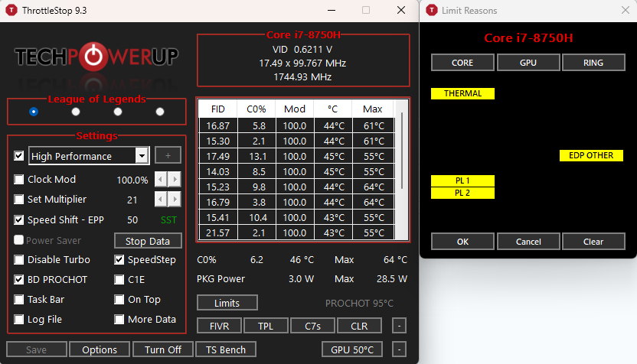
Task: Click the GPU 50°C button
Action: [352, 349]
